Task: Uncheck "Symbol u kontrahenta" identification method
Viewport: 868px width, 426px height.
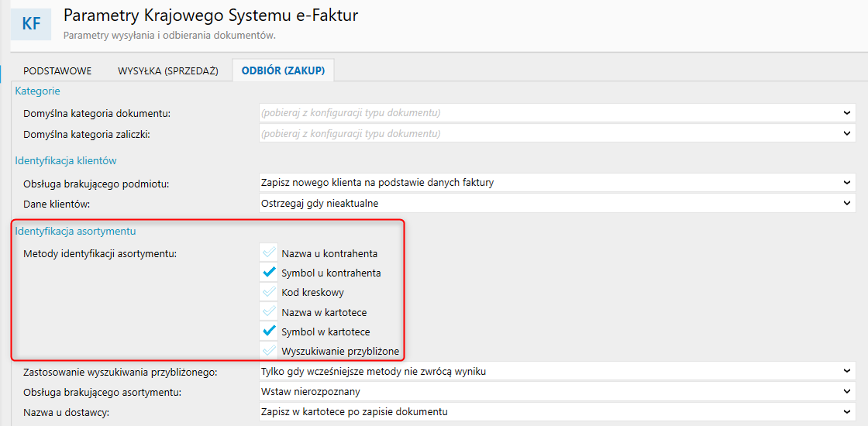Action: click(269, 273)
